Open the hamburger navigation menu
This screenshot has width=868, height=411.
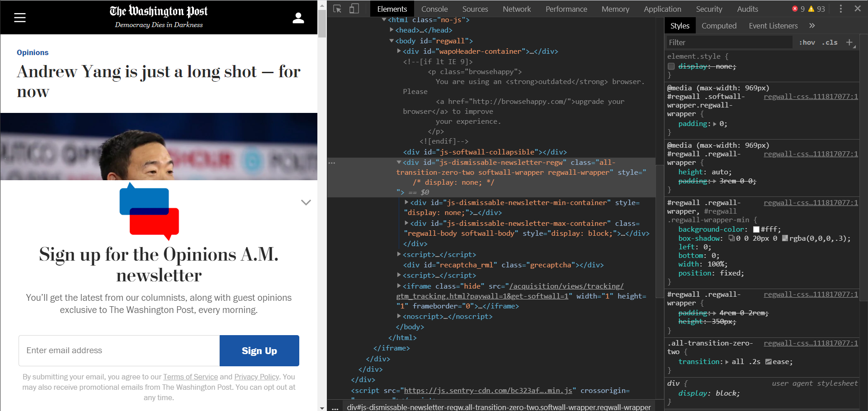pyautogui.click(x=20, y=18)
